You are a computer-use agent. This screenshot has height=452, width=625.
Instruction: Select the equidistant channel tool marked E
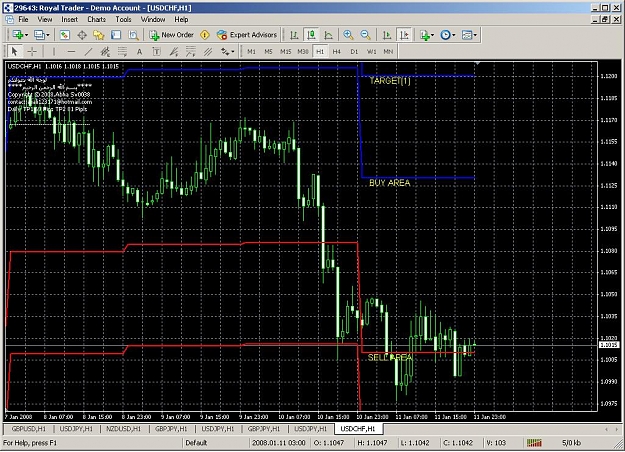point(105,51)
